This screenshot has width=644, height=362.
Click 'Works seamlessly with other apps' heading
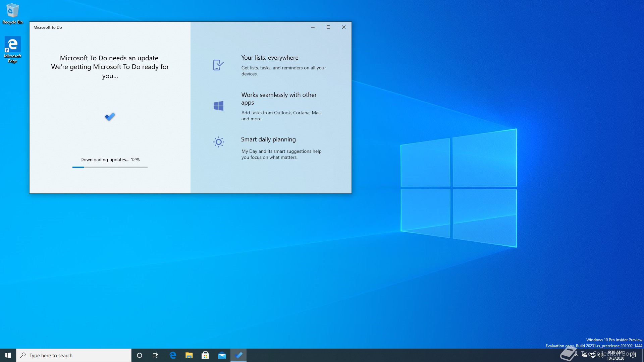(x=279, y=99)
